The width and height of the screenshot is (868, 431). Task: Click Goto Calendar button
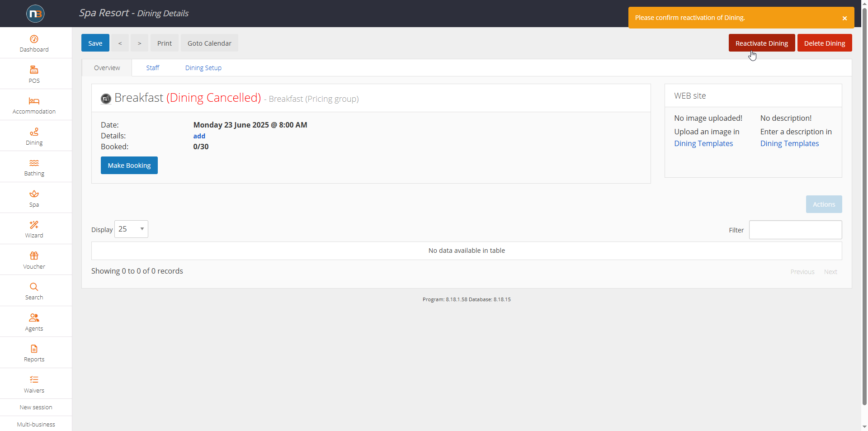(209, 43)
